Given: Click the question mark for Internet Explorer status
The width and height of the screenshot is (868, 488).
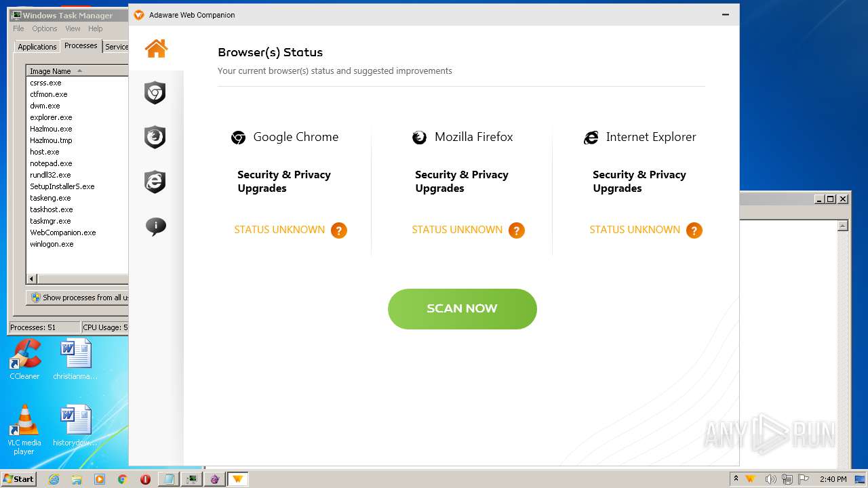Looking at the screenshot, I should pos(694,230).
